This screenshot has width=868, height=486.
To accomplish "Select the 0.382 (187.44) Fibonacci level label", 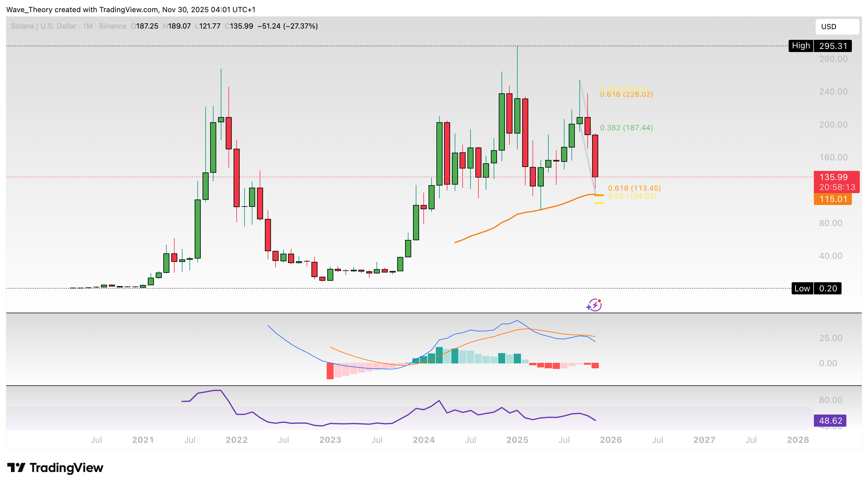I will click(x=627, y=128).
